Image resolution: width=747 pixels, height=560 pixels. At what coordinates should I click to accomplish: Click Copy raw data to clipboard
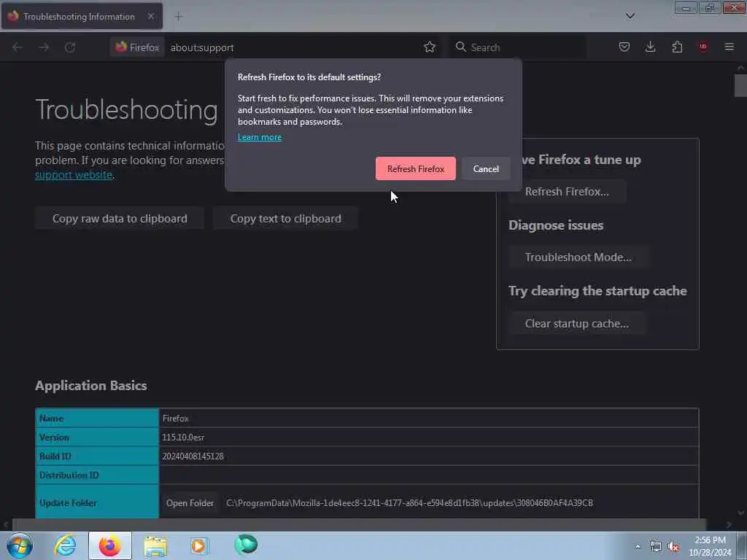(120, 219)
